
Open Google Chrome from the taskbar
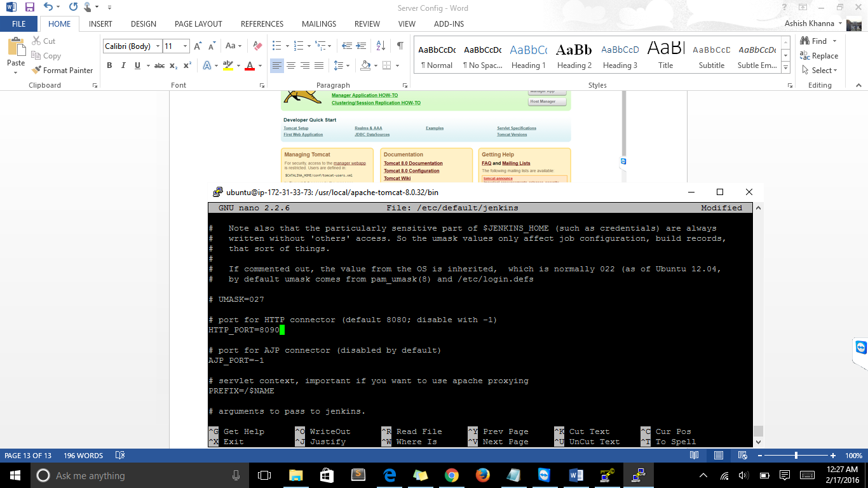(x=452, y=475)
